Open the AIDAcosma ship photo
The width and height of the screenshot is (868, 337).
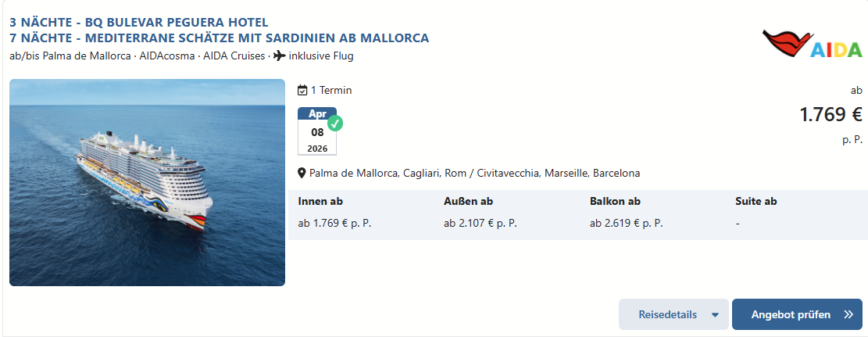point(147,182)
